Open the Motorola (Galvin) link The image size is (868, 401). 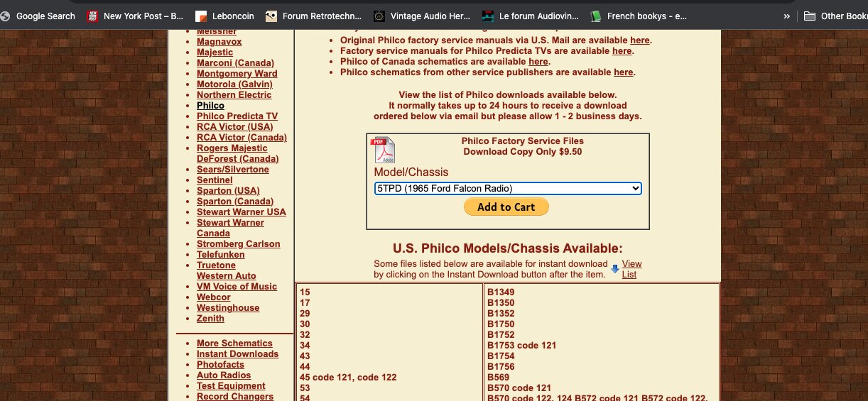pyautogui.click(x=234, y=84)
